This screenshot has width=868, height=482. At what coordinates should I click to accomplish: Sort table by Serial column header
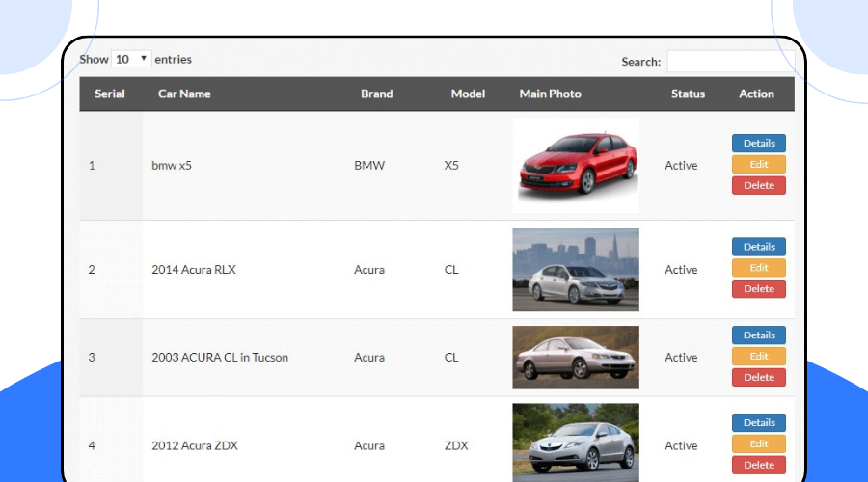click(110, 94)
